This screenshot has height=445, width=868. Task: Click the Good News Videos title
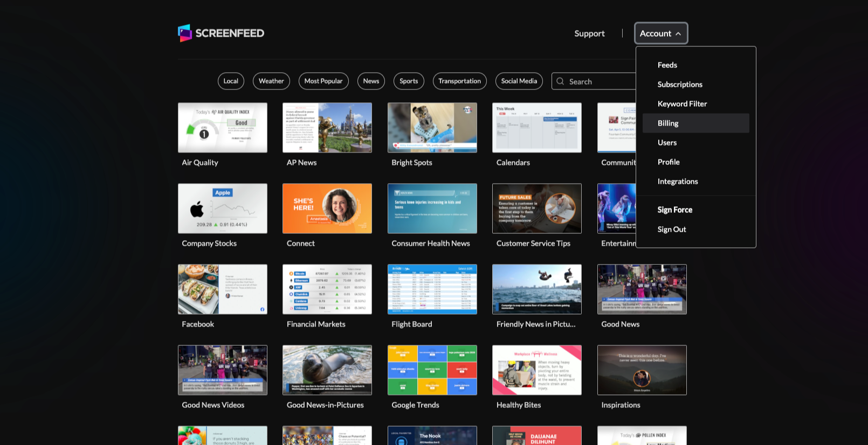(x=213, y=405)
